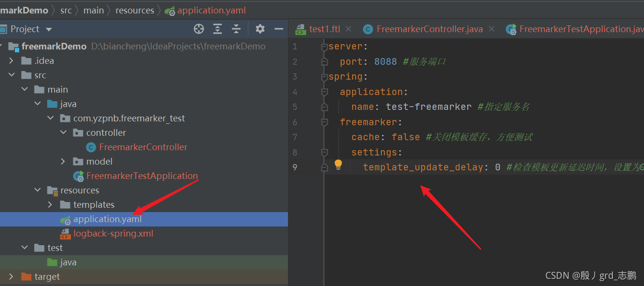Fold the server block at line 1

coord(324,47)
